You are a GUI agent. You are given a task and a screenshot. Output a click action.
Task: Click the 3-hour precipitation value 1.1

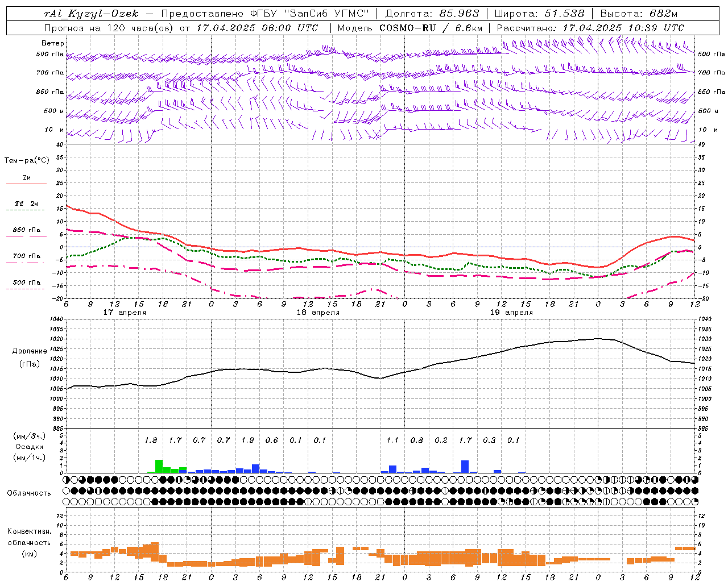pyautogui.click(x=392, y=440)
